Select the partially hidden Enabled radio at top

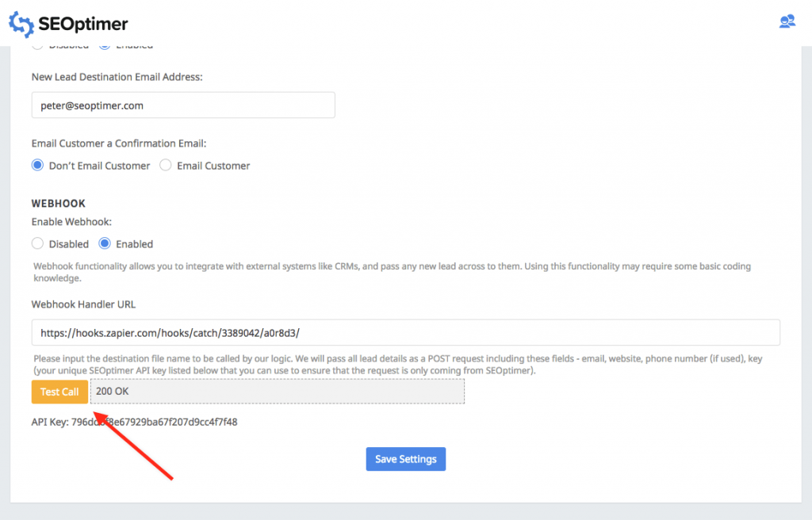(104, 46)
